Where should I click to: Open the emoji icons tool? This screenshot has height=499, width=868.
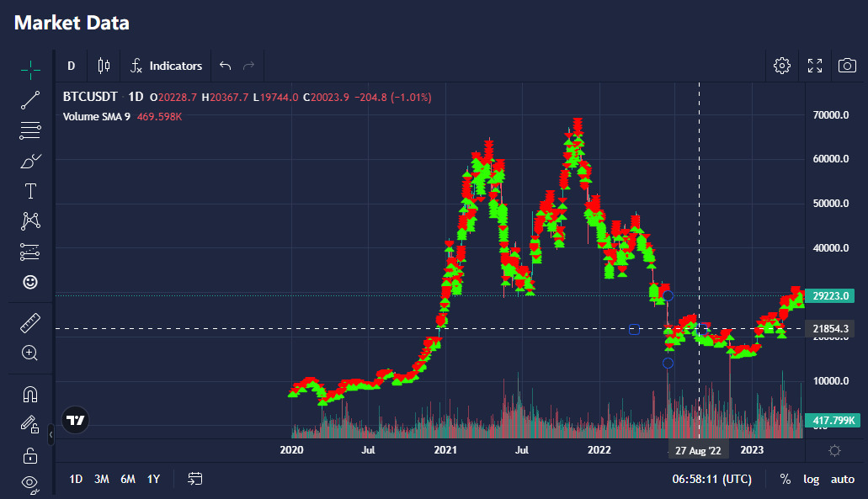[x=30, y=282]
